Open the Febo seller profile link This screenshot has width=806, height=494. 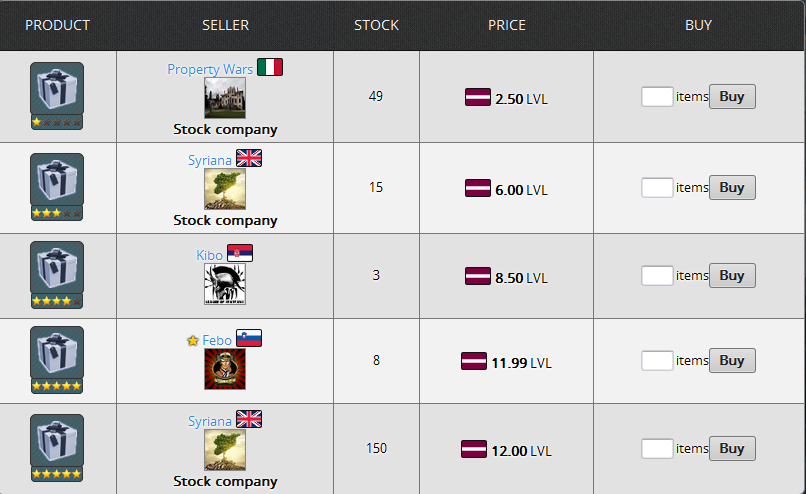217,340
